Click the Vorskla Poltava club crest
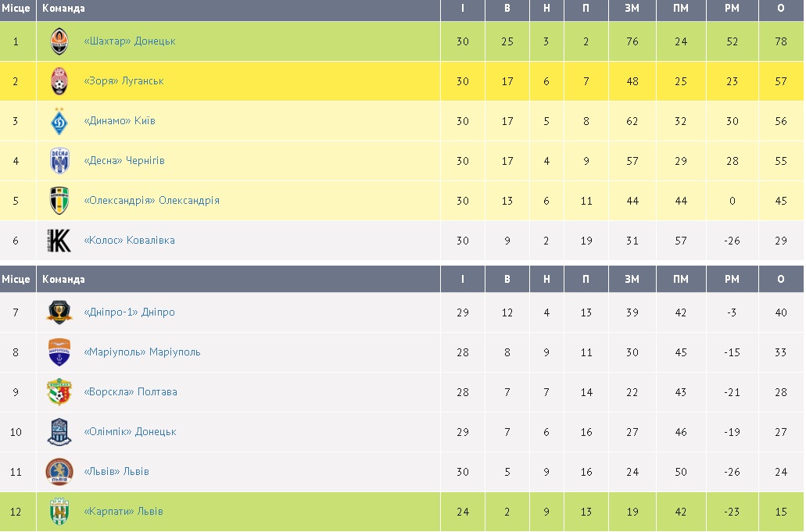Screen dimensions: 806x532 [x=59, y=392]
